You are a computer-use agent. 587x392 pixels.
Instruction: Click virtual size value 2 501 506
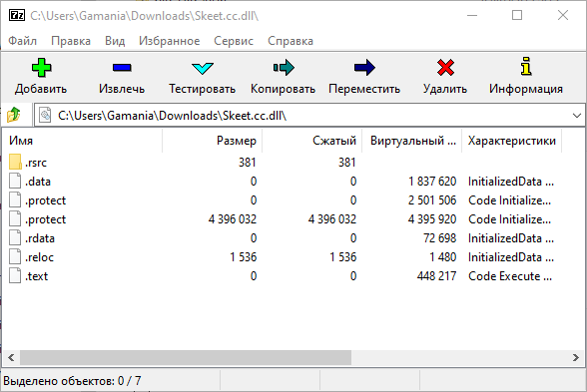(x=432, y=200)
